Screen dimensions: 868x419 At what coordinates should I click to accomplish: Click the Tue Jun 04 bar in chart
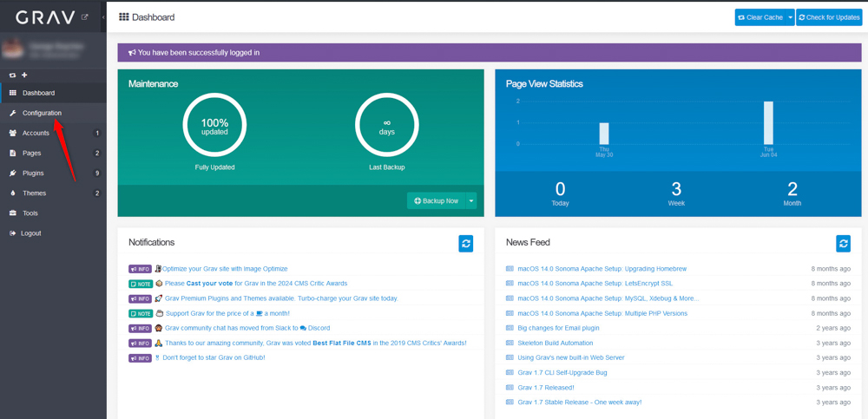tap(768, 123)
